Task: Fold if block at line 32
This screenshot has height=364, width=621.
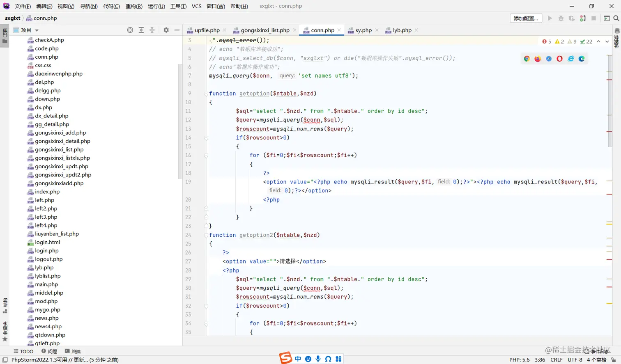Action: (206, 306)
